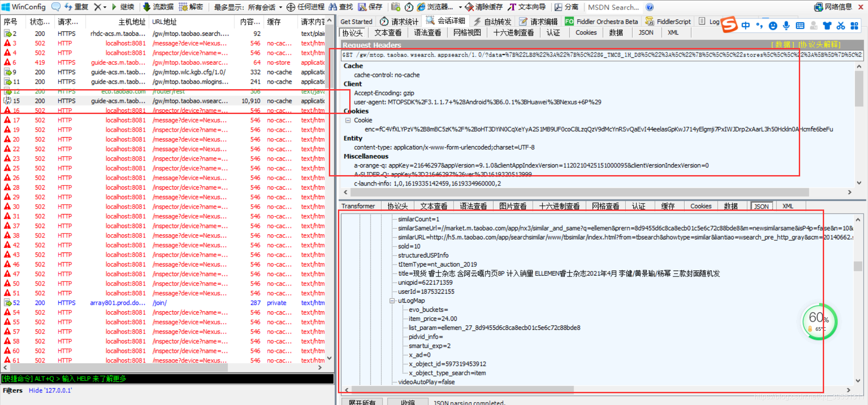Collapse the Cookie node in request headers
This screenshot has width=868, height=405.
pos(348,120)
